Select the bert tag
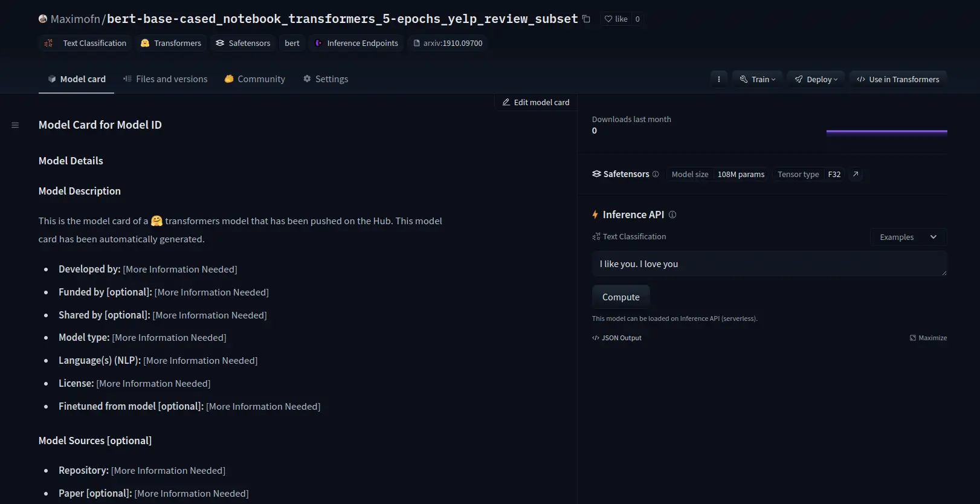The height and width of the screenshot is (504, 980). point(292,43)
